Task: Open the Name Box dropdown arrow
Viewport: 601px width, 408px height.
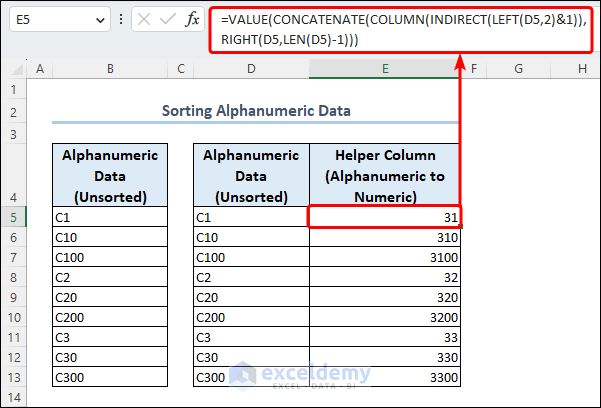Action: tap(100, 20)
